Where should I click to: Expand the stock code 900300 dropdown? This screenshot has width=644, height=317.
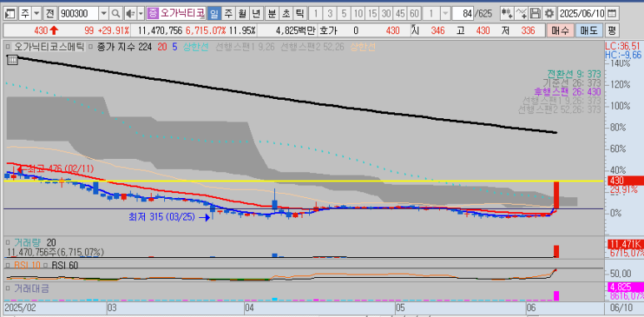pos(103,14)
